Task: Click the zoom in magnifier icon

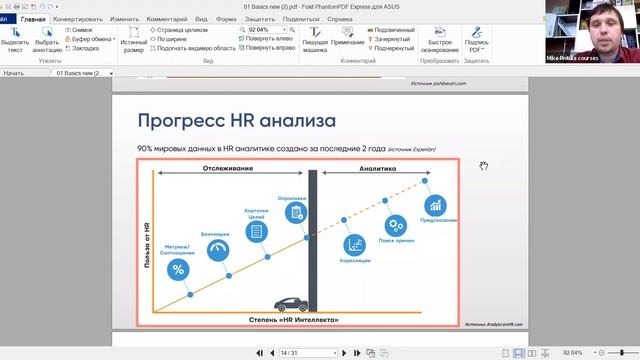Action: (x=292, y=30)
